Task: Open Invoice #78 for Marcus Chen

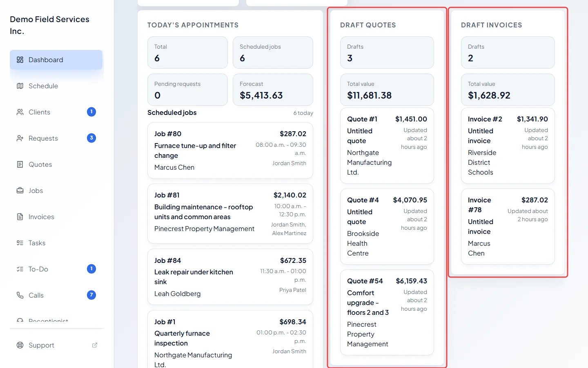Action: 508,227
